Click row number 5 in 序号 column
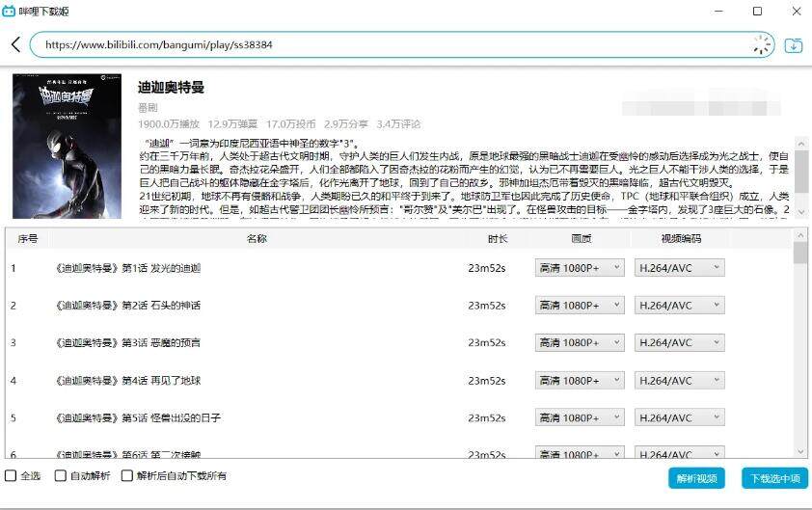 point(14,417)
